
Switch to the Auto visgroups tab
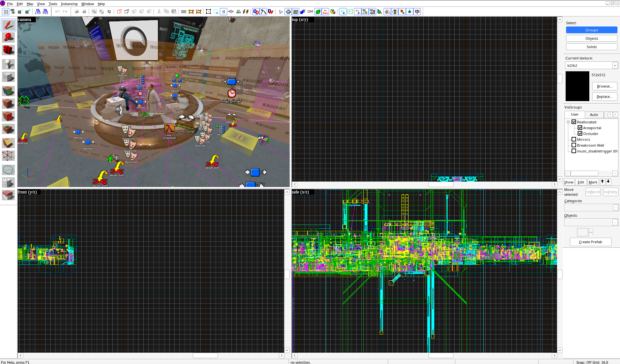594,115
